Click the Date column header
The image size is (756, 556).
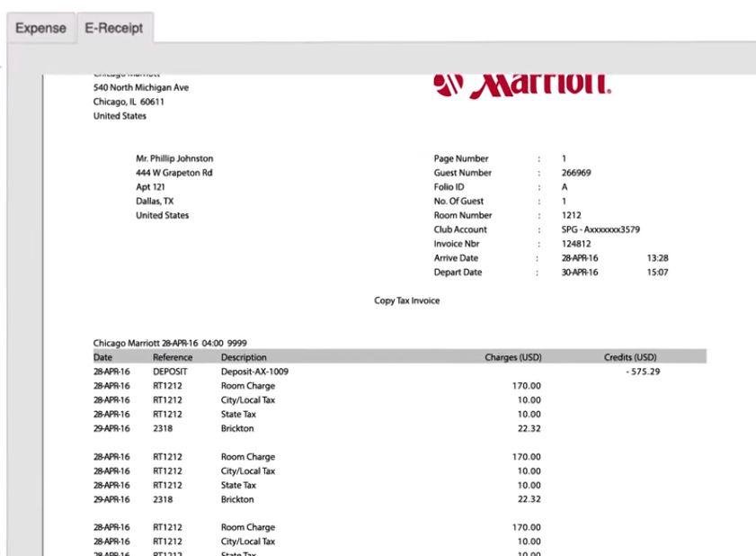[102, 357]
